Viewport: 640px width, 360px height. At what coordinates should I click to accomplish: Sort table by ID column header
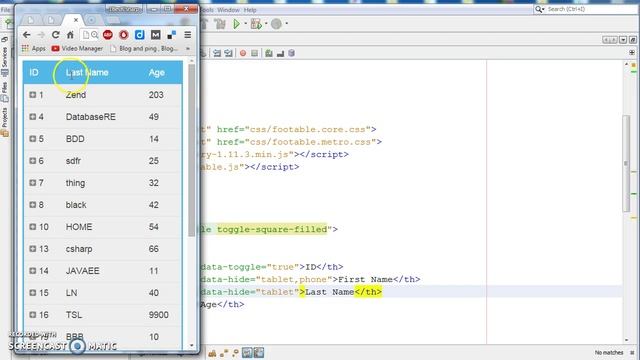[x=34, y=73]
